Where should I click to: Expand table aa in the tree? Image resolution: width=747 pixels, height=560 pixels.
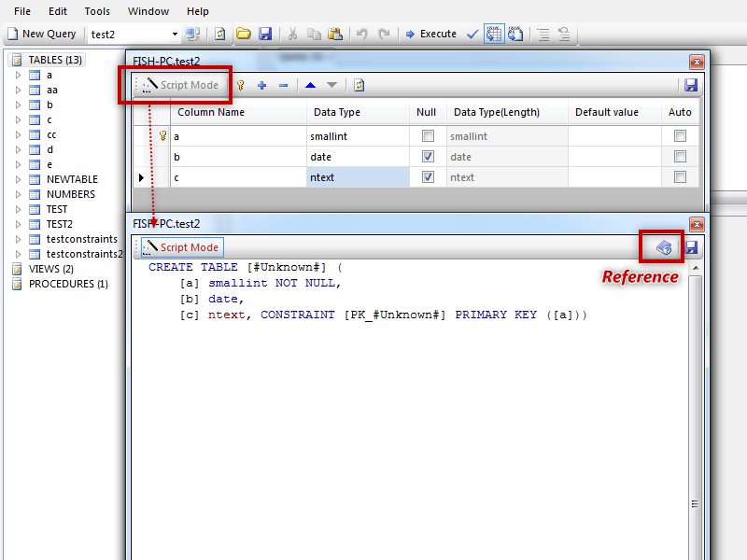pyautogui.click(x=18, y=90)
